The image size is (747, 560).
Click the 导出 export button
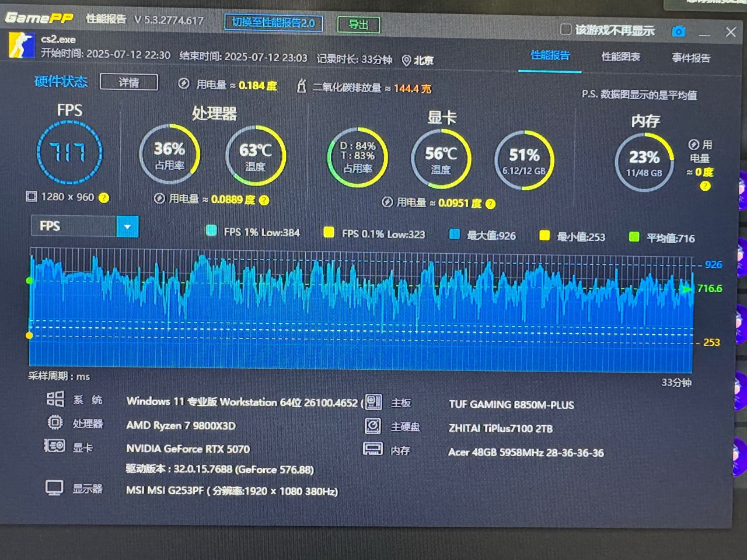pyautogui.click(x=358, y=24)
